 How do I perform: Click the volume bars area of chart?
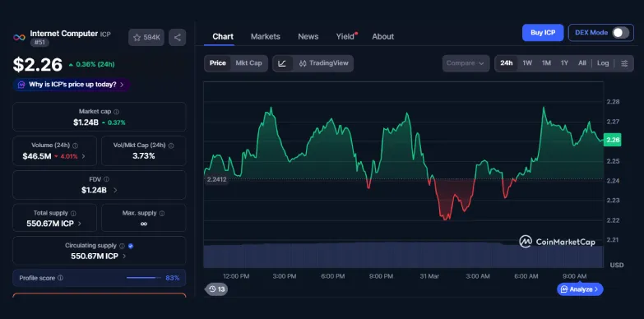(403, 255)
